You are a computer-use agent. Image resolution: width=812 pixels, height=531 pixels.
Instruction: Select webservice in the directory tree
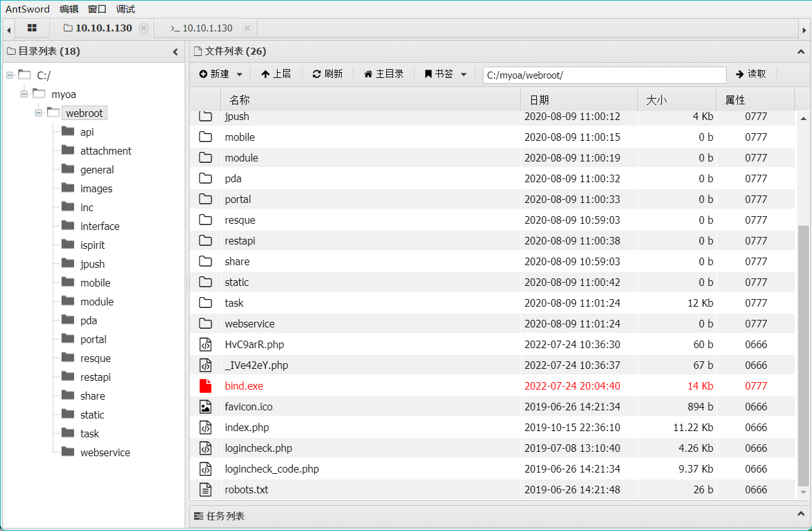click(x=106, y=452)
